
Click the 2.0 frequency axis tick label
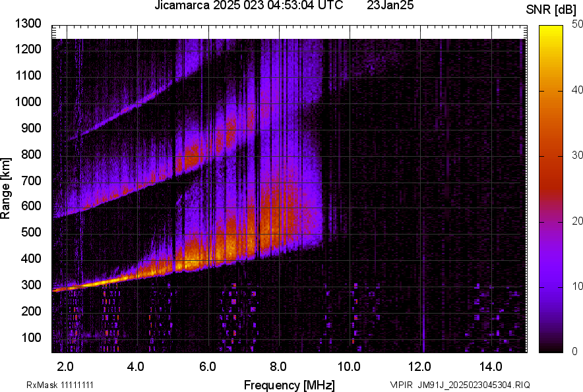tap(66, 366)
